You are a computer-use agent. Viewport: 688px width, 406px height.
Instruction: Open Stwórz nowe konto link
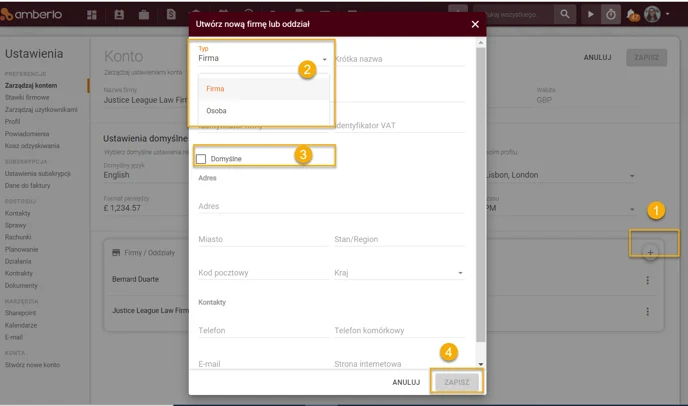32,365
